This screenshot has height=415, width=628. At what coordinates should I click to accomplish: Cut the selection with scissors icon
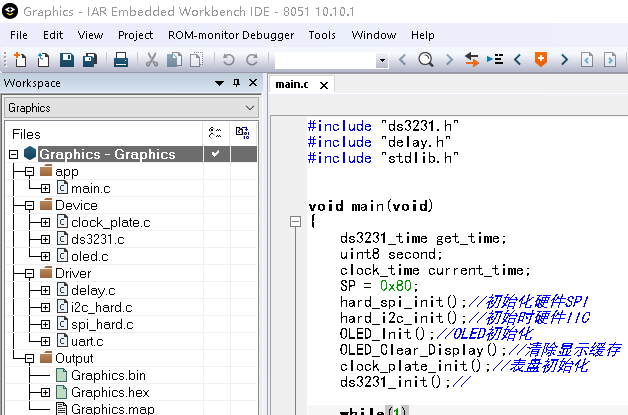[x=151, y=60]
